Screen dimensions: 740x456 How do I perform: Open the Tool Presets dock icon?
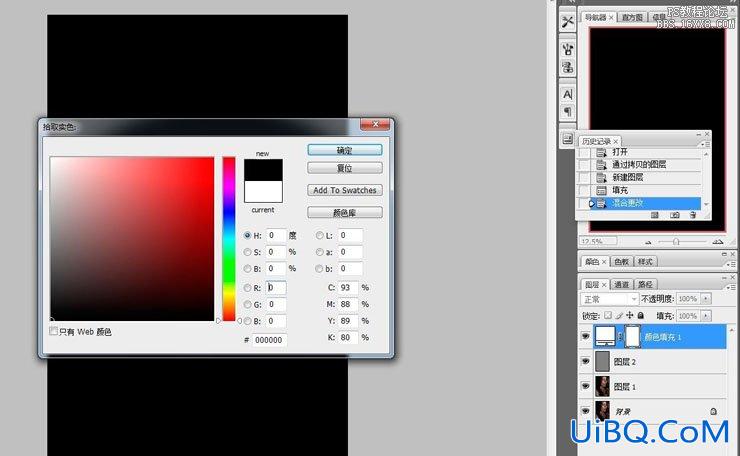567,22
